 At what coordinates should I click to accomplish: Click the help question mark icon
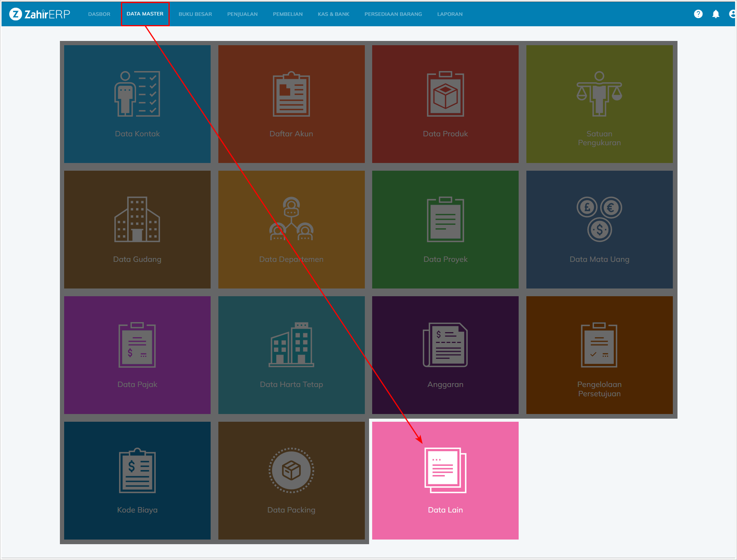[698, 14]
